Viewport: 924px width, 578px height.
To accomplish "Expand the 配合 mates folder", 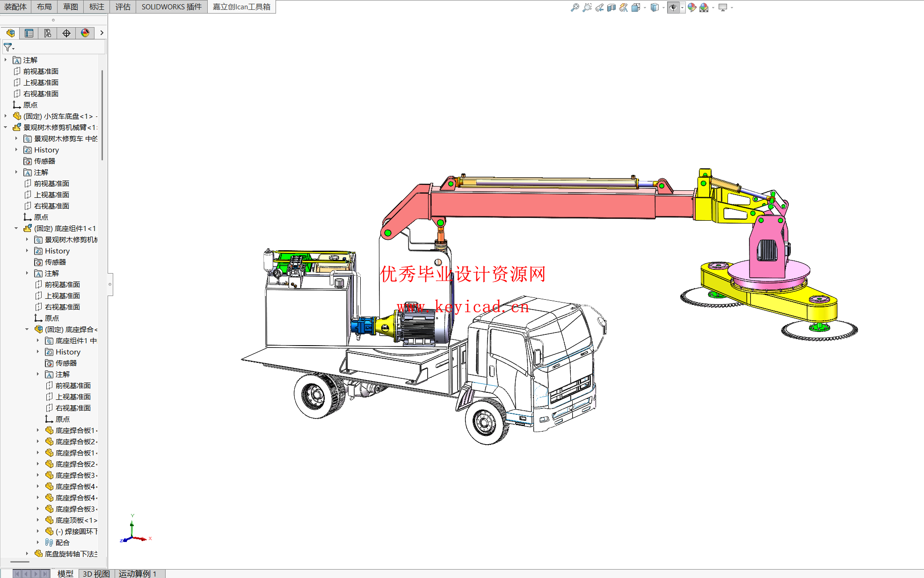I will pyautogui.click(x=38, y=542).
